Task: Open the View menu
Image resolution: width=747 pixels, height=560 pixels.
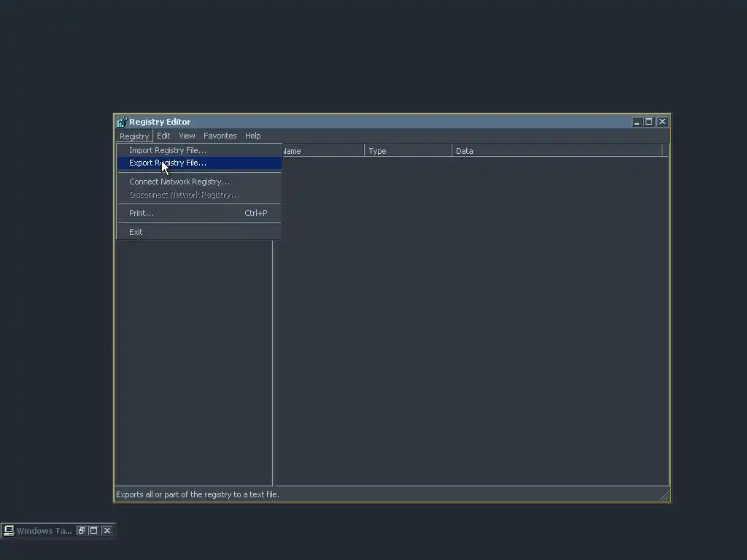Action: coord(187,136)
